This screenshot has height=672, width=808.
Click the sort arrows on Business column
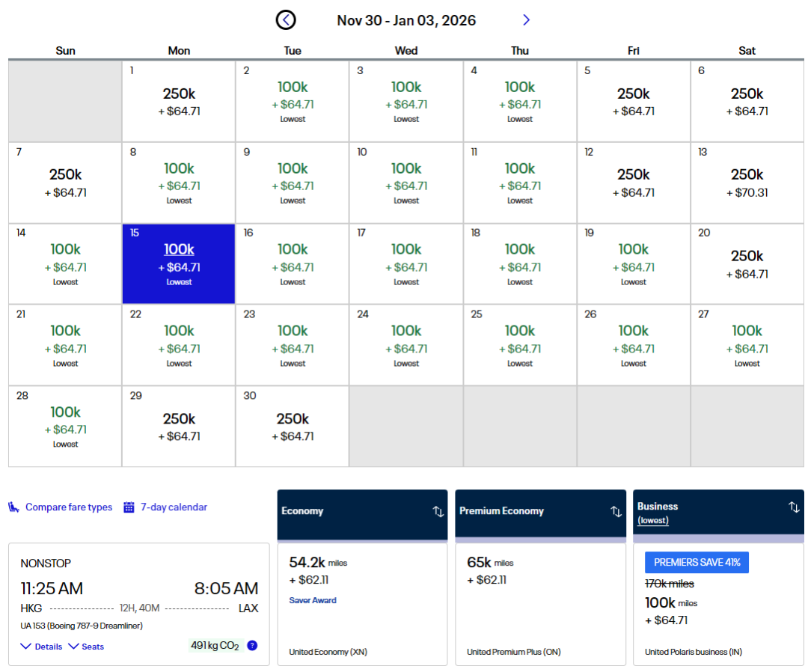click(x=794, y=507)
